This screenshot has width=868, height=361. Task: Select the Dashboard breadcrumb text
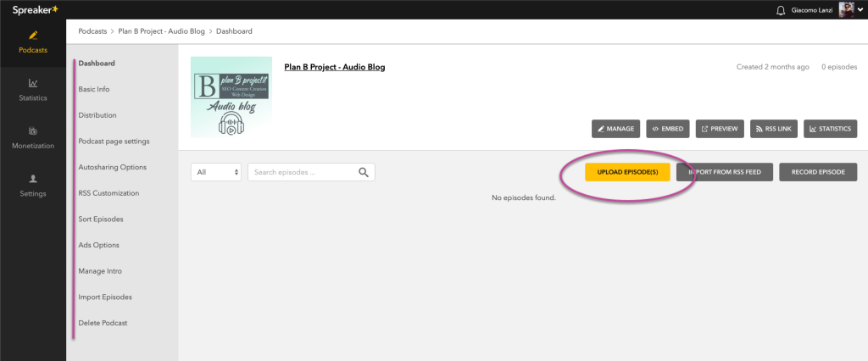[234, 31]
